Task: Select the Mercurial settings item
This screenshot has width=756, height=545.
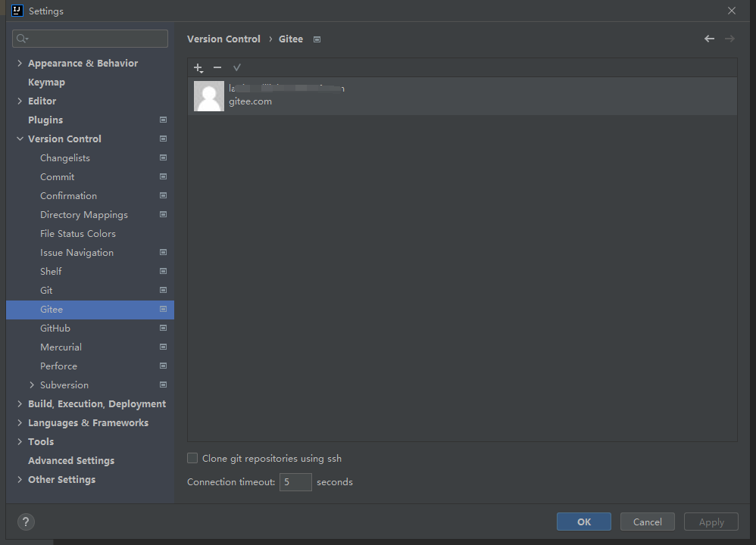Action: tap(61, 347)
